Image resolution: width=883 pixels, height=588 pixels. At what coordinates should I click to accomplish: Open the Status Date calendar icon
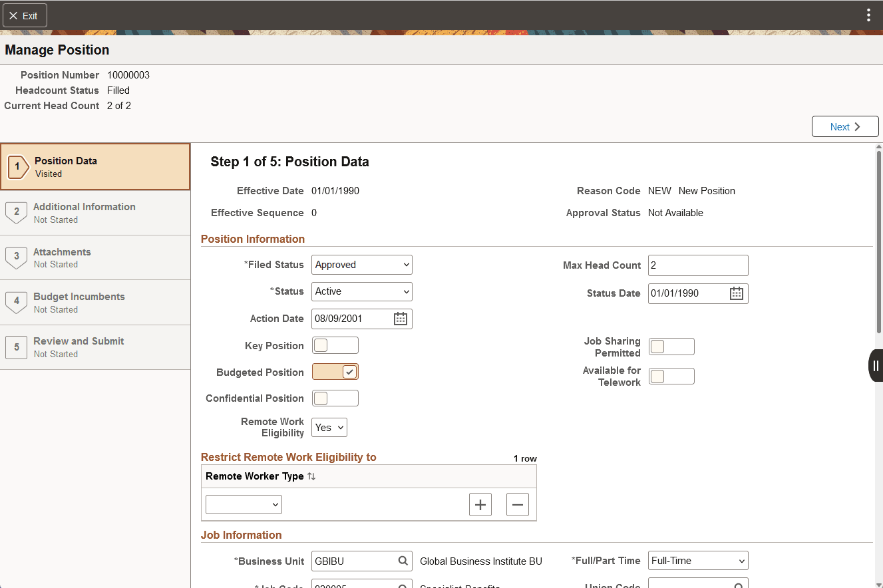pos(736,293)
